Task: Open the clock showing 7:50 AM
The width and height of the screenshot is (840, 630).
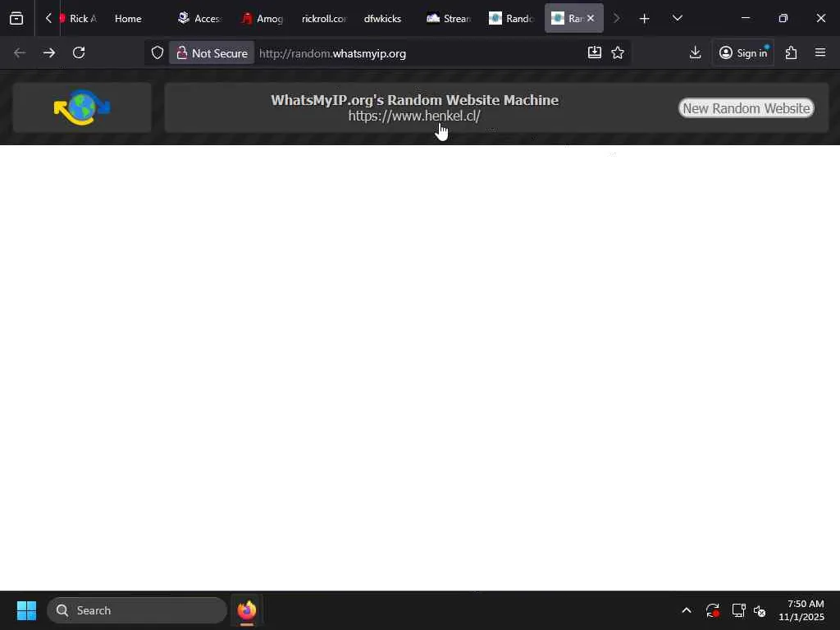Action: coord(801,610)
